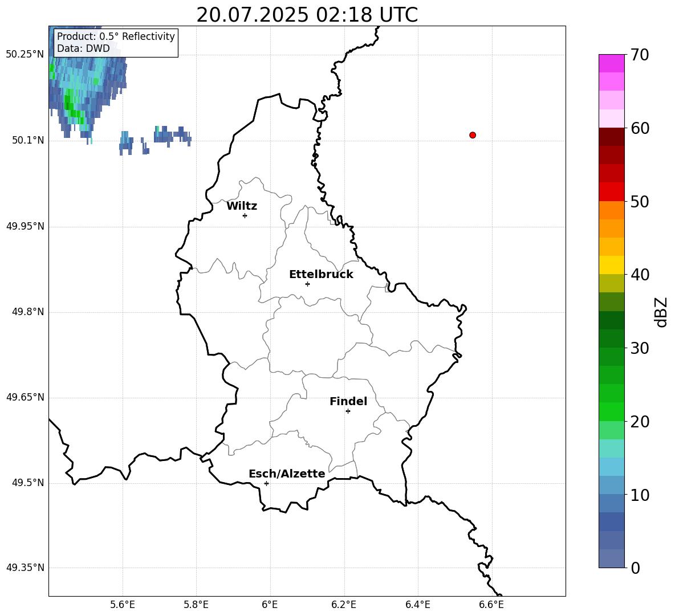Pick the orange swatch just below 50 dBZ
This screenshot has width=675, height=616.
pyautogui.click(x=611, y=210)
